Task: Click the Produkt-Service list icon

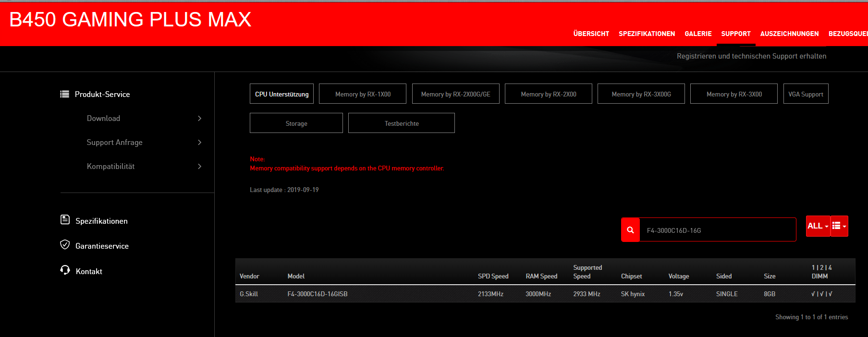Action: (x=64, y=94)
